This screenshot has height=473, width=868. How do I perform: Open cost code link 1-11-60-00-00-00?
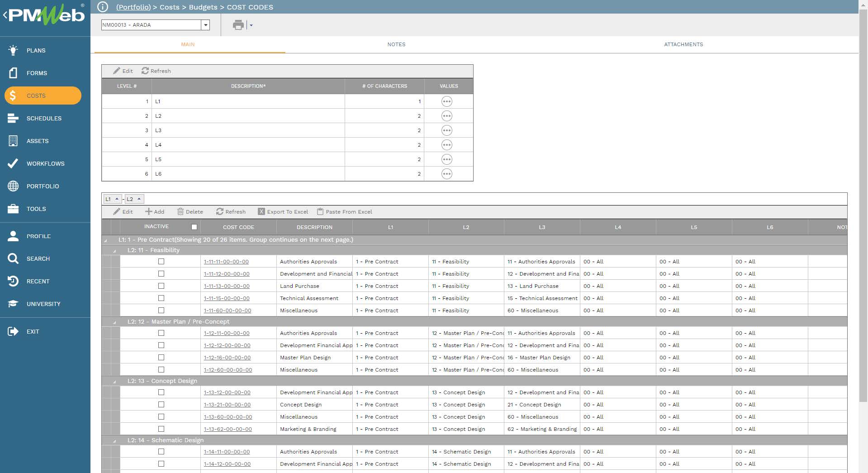pyautogui.click(x=228, y=311)
